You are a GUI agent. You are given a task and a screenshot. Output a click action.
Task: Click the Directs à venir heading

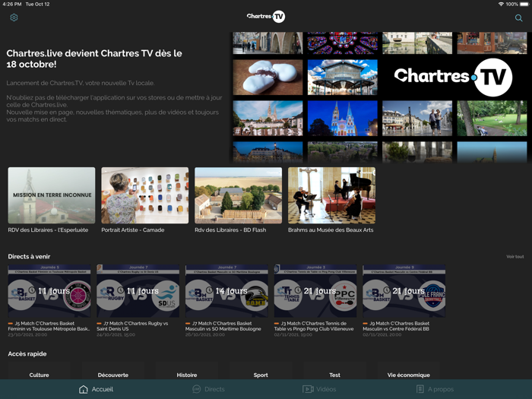[29, 257]
